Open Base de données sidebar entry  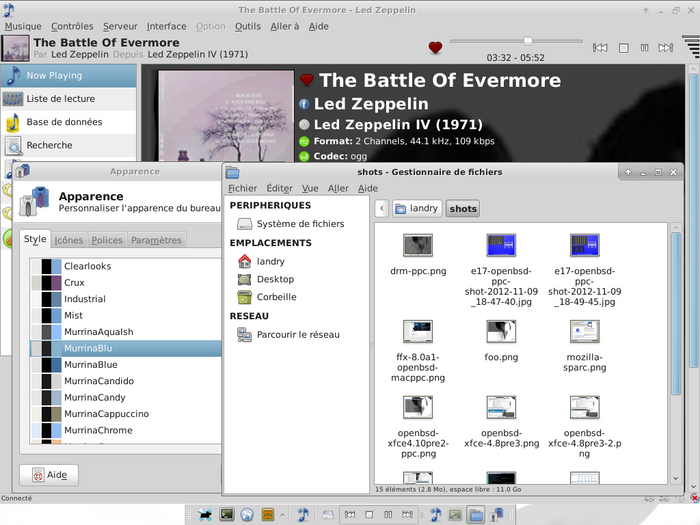click(64, 122)
